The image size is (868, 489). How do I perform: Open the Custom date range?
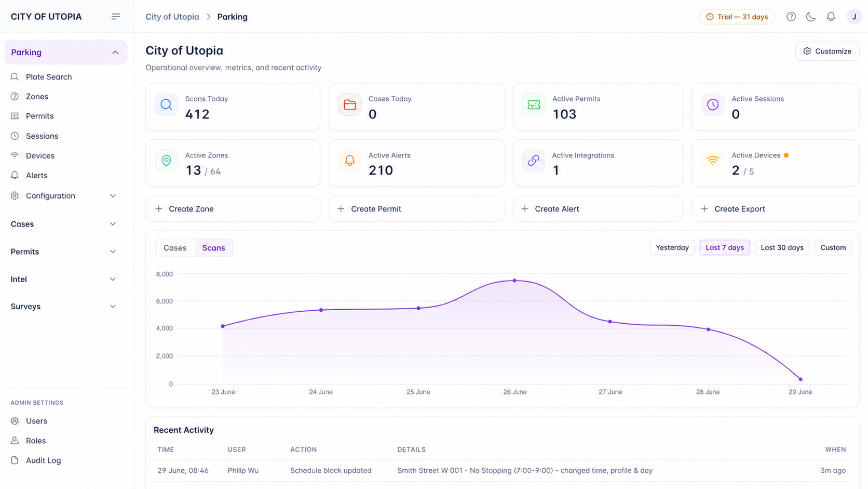pos(833,247)
